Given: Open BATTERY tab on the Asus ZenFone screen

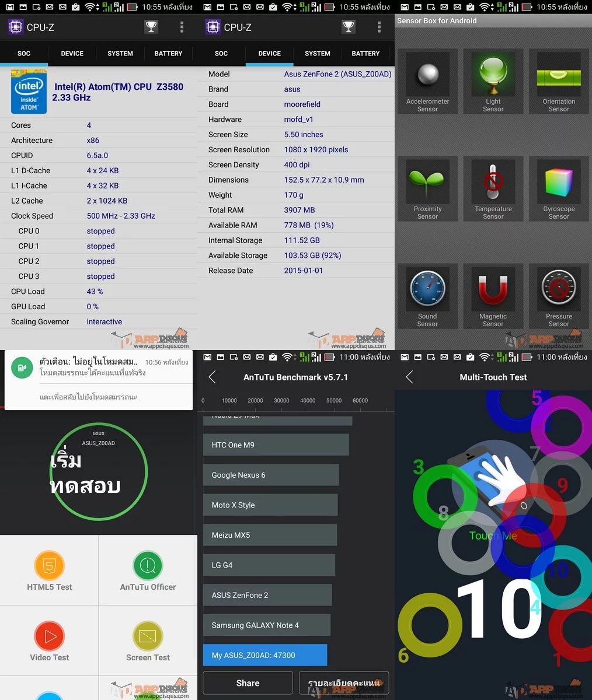Looking at the screenshot, I should coord(365,54).
